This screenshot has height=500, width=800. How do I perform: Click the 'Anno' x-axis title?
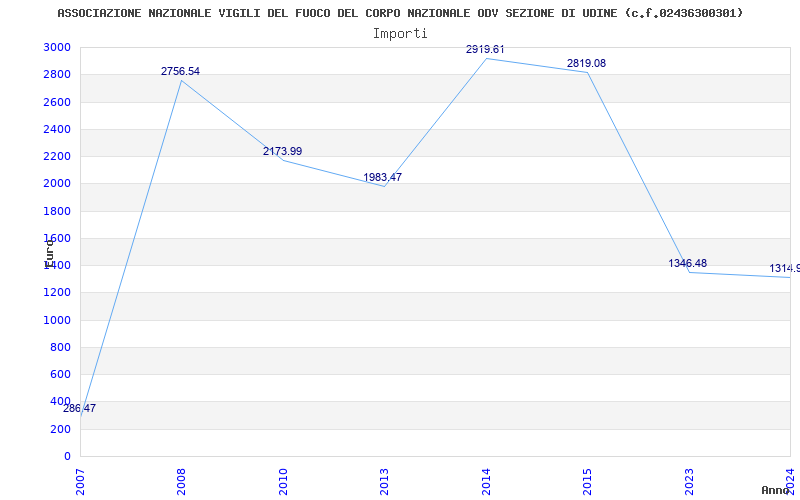(776, 490)
